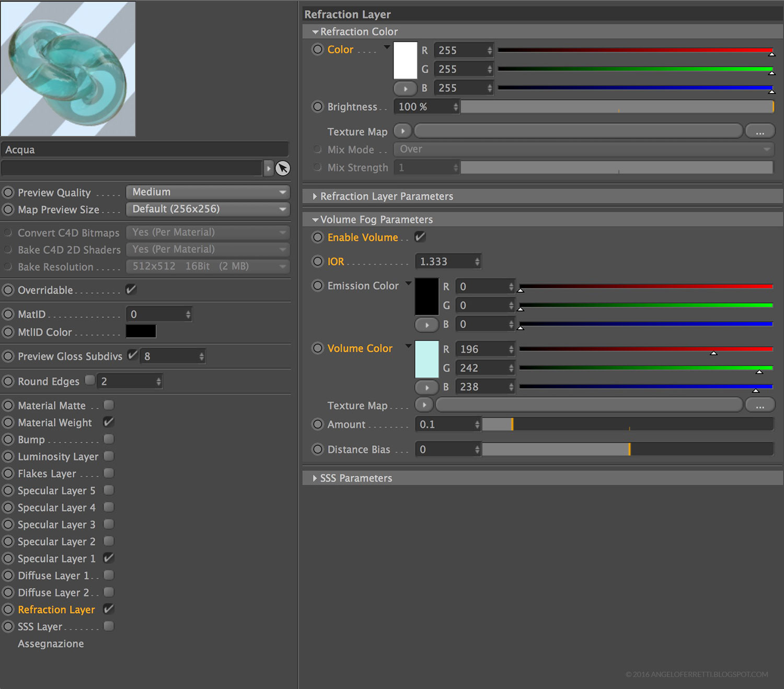Enable the Luminosity Layer checkbox
Screen dimensions: 784x689
pos(109,456)
